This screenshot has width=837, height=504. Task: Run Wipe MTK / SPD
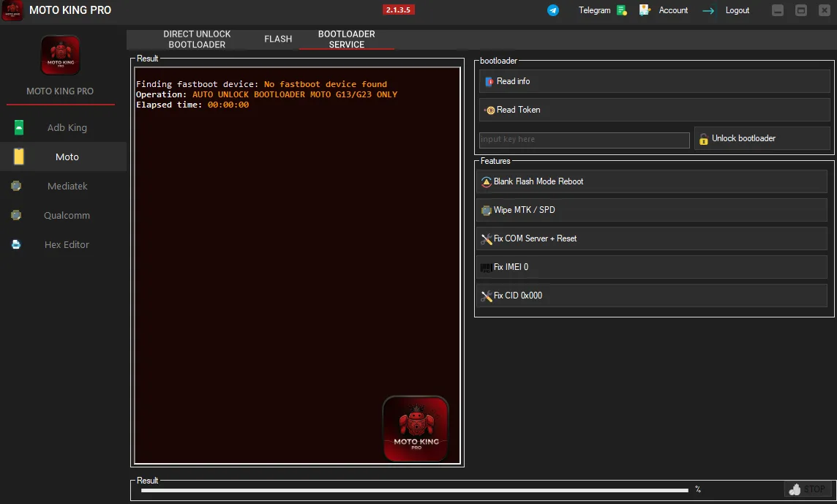pos(651,210)
